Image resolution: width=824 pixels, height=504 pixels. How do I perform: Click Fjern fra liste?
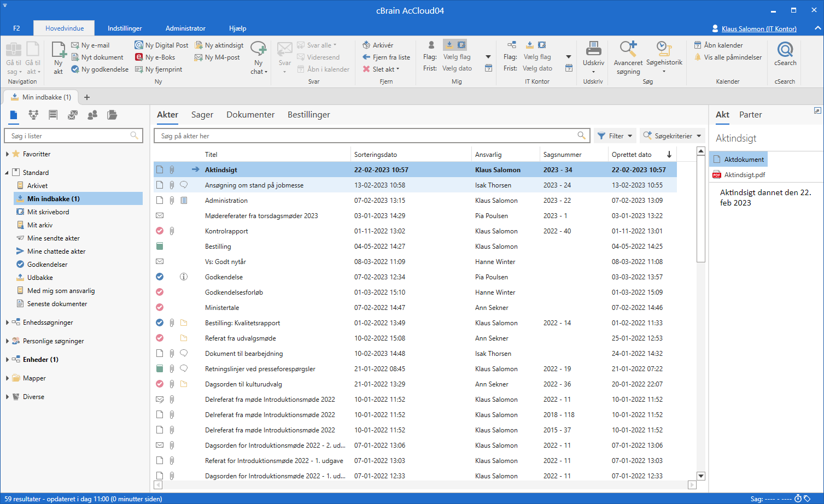386,57
